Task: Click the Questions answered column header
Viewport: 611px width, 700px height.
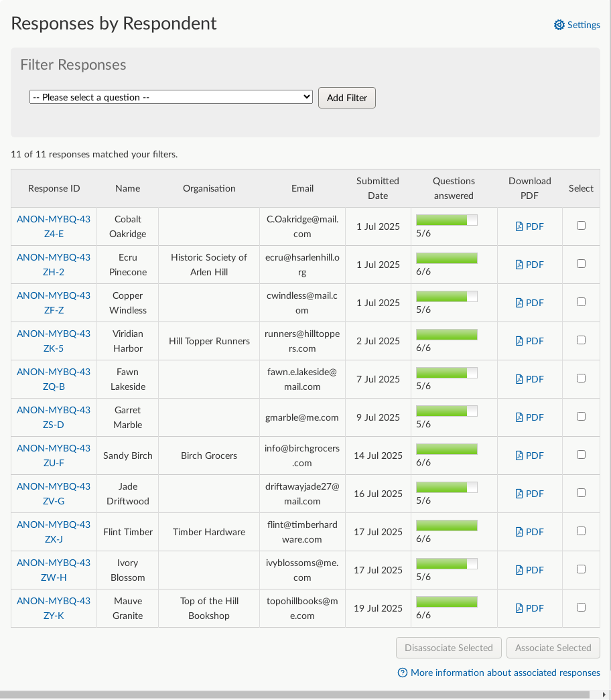Action: coord(454,188)
